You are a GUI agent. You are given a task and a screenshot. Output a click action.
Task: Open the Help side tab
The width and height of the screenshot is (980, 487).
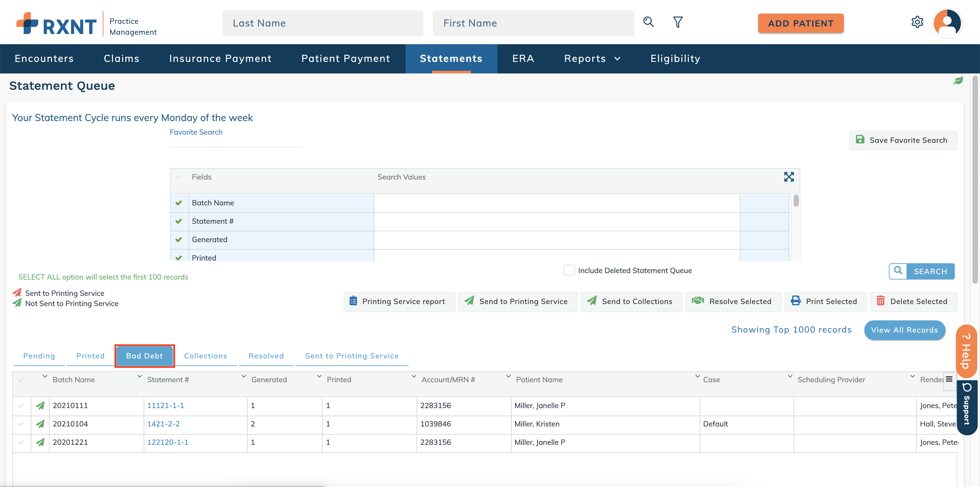966,352
